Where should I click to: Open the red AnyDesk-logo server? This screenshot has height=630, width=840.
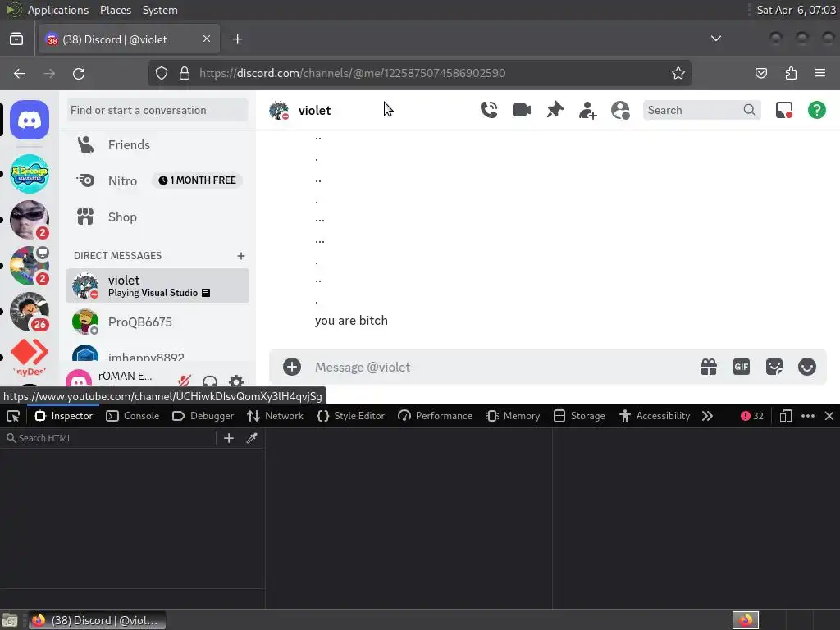(30, 356)
